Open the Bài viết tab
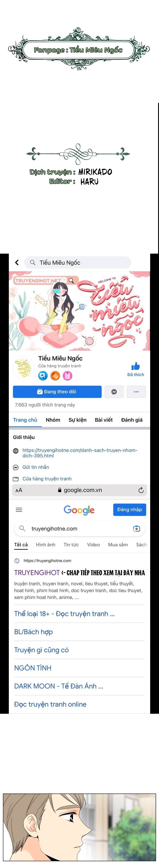This screenshot has width=159, height=868. coord(104,420)
